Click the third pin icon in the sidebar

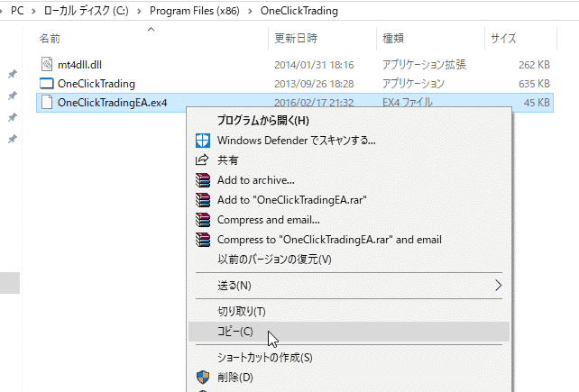pos(13,117)
